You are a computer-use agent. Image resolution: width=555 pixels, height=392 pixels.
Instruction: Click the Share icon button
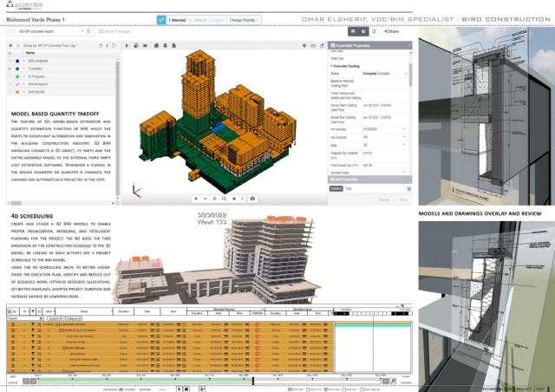pos(391,31)
